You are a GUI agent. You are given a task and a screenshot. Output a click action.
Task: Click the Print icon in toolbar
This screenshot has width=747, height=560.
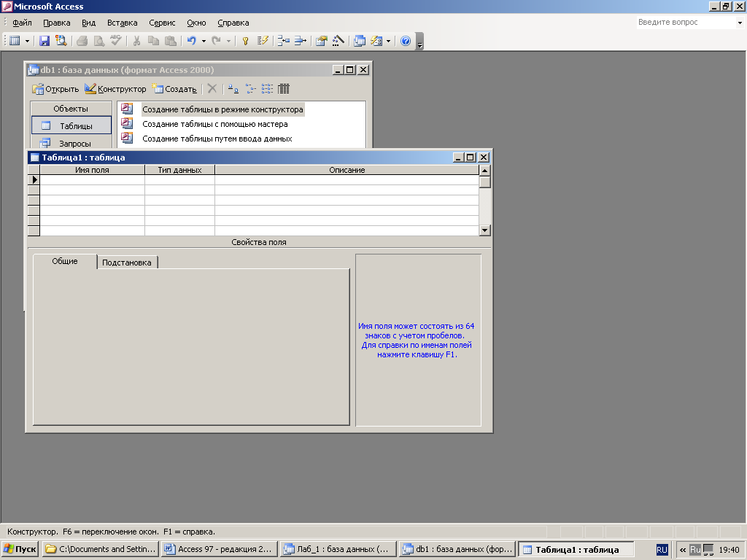tap(82, 41)
